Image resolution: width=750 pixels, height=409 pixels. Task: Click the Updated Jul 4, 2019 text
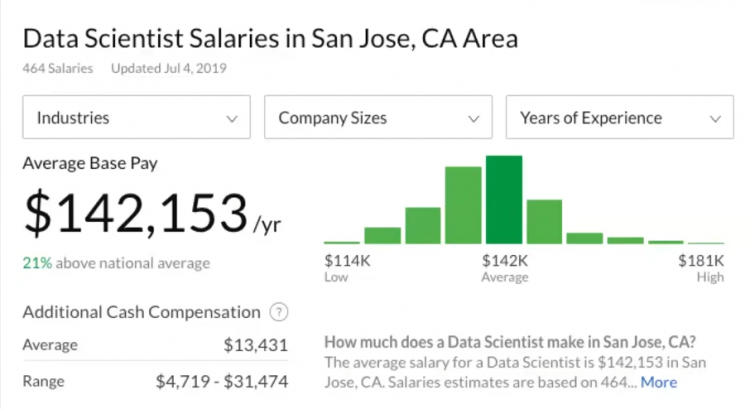tap(168, 69)
